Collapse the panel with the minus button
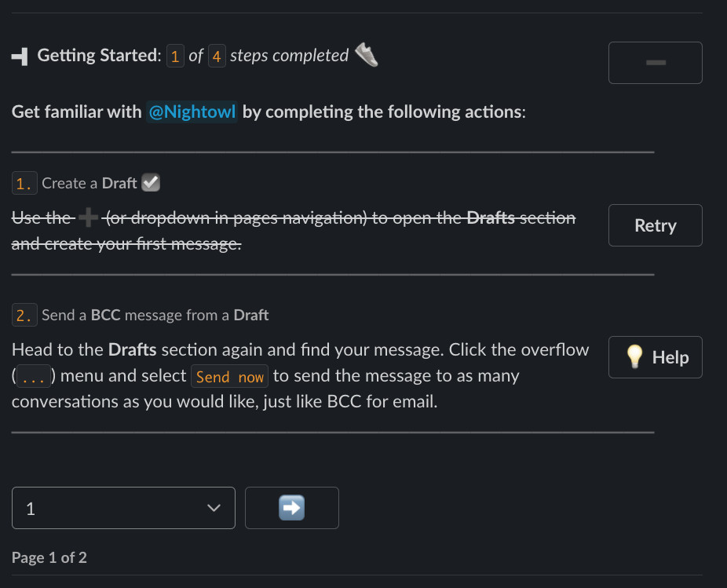This screenshot has width=727, height=588. click(655, 63)
